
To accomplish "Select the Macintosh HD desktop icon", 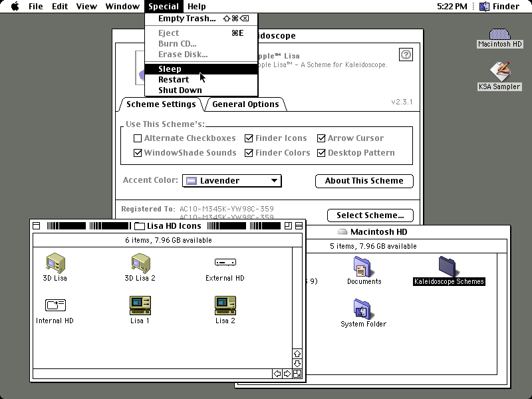I will (499, 34).
